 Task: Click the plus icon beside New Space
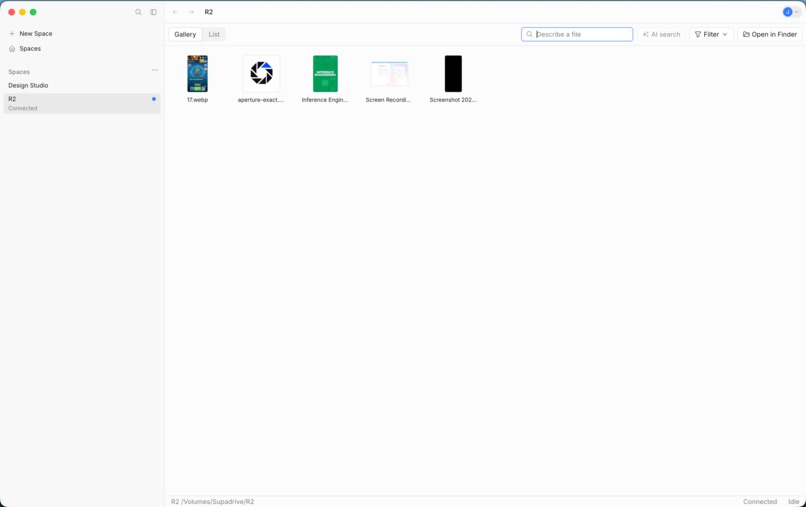tap(12, 33)
